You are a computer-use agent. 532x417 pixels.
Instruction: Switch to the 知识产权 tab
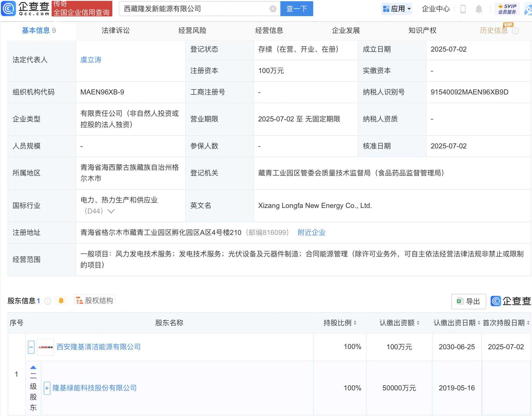coord(423,30)
